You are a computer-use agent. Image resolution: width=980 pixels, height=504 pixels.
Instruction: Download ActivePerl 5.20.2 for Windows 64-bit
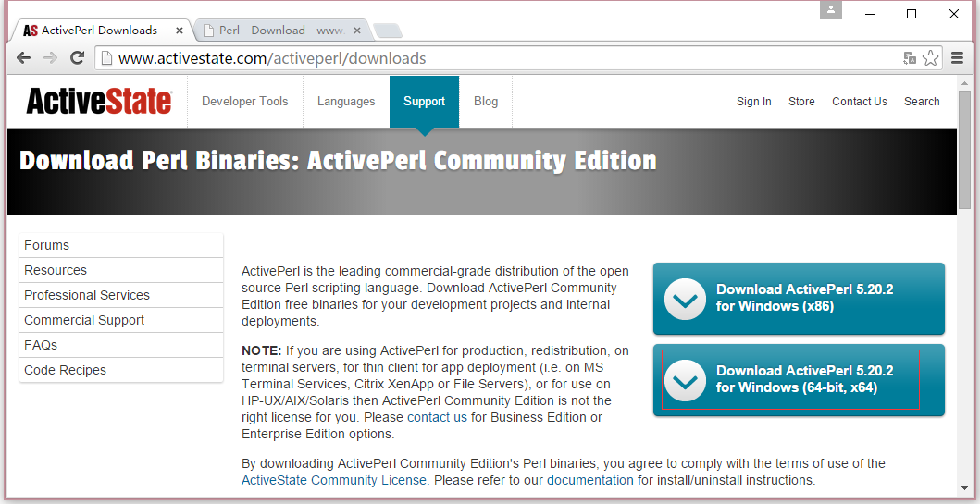[799, 379]
